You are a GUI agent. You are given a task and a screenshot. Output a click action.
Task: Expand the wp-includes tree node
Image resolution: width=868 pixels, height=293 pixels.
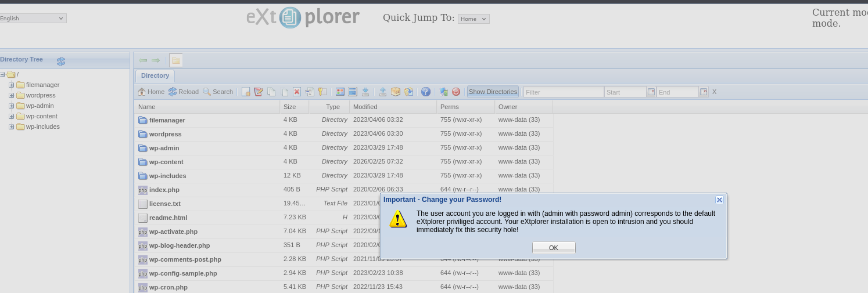[x=11, y=126]
